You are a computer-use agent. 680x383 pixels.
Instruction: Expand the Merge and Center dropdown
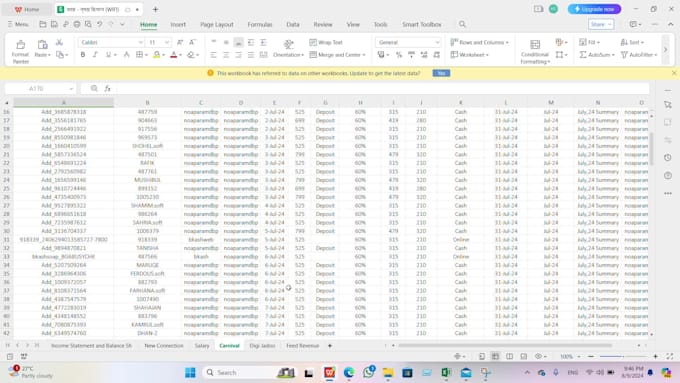364,55
